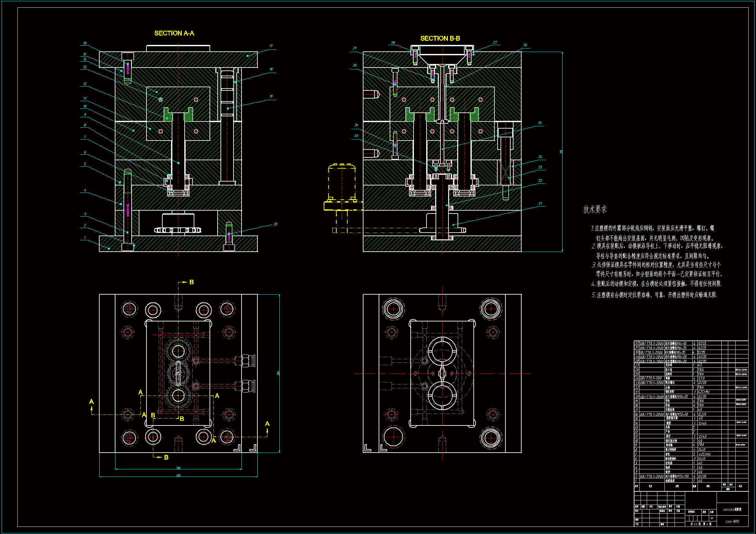Click the SECTION B-B title text

coord(440,38)
